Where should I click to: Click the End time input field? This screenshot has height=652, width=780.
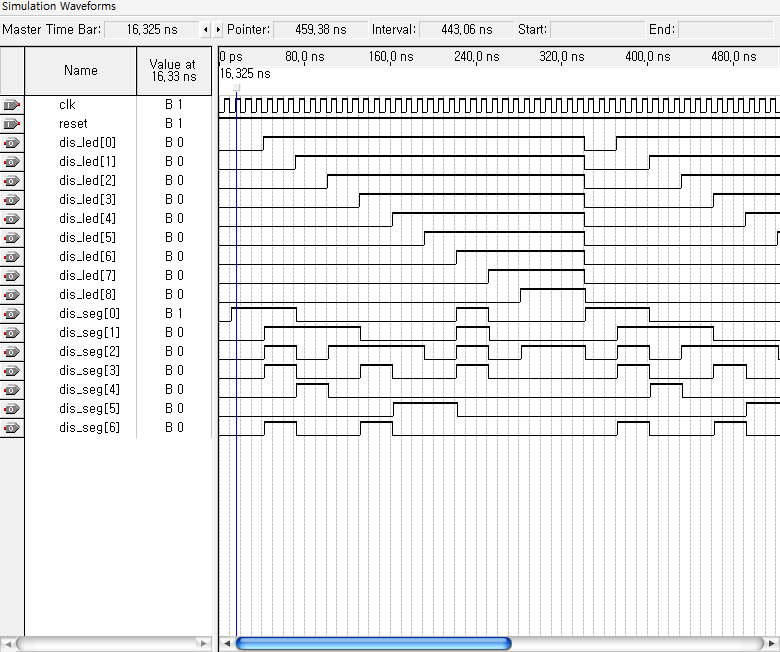point(725,30)
